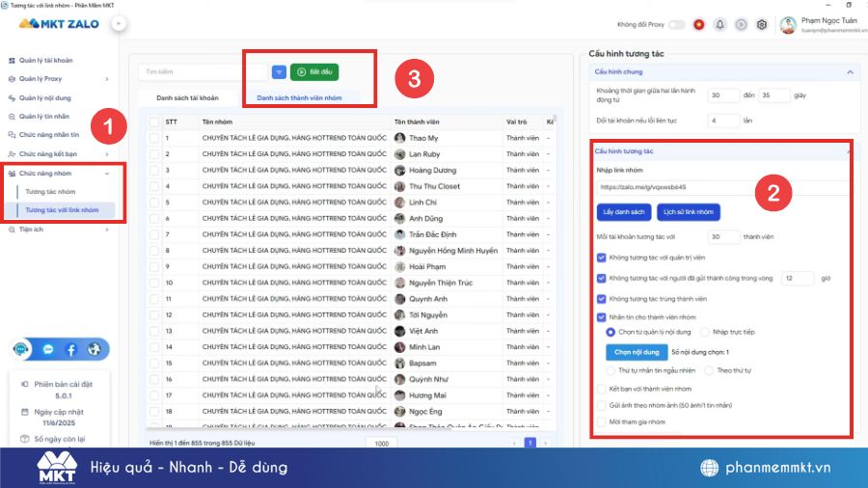Open website globe icon in social bar

(x=95, y=350)
